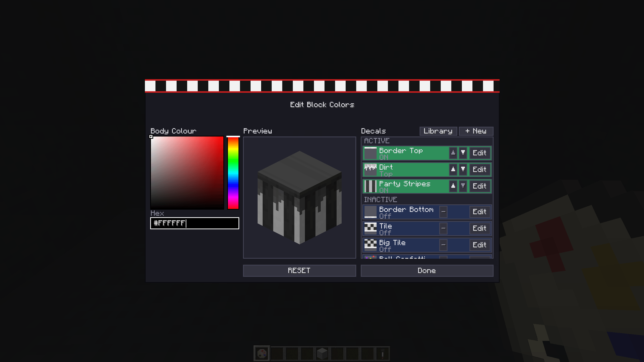This screenshot has height=362, width=644.
Task: Click the up arrow on Border Top
Action: (453, 153)
